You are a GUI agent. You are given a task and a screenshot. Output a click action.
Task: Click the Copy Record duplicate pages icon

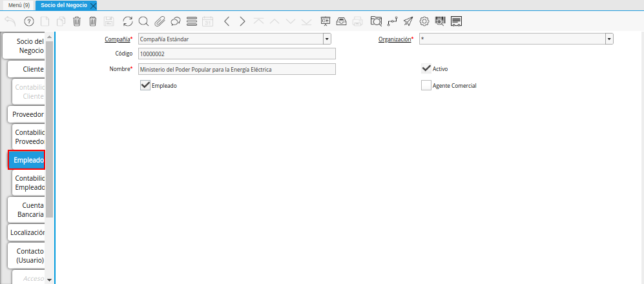[61, 21]
